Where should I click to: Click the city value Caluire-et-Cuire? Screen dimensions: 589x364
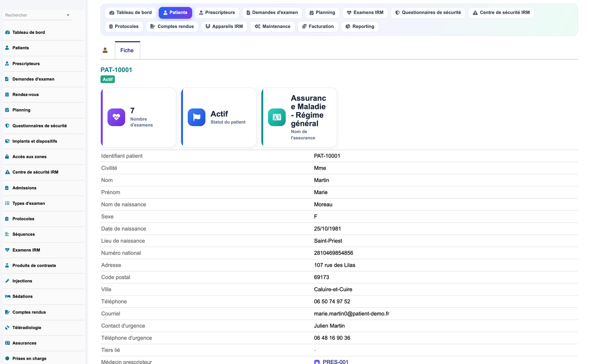coord(333,289)
